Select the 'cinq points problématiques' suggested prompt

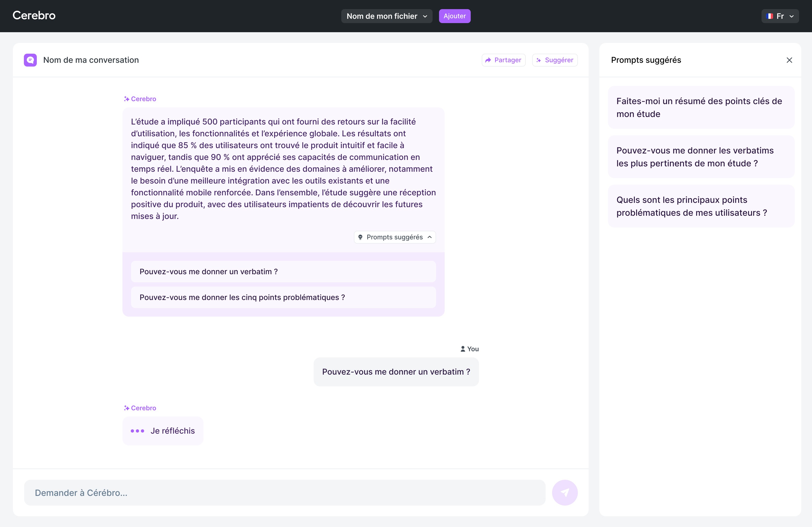tap(283, 297)
